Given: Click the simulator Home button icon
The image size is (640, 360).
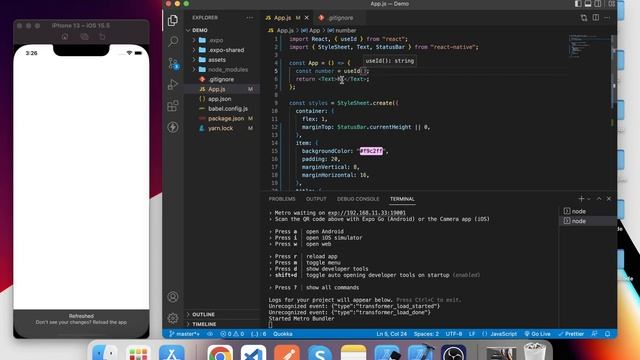Looking at the screenshot, I should coord(65,37).
